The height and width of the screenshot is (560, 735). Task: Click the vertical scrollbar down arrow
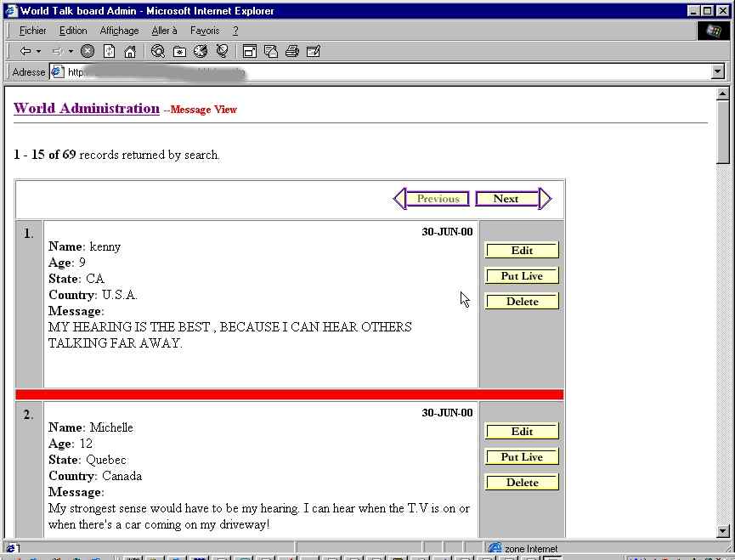pyautogui.click(x=723, y=531)
